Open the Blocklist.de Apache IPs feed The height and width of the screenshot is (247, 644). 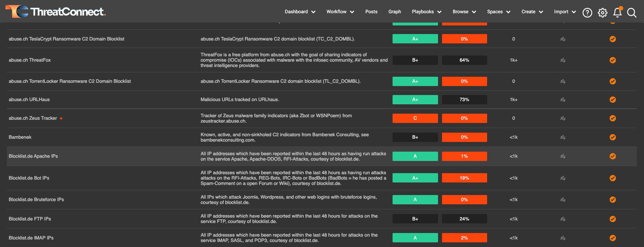click(33, 156)
